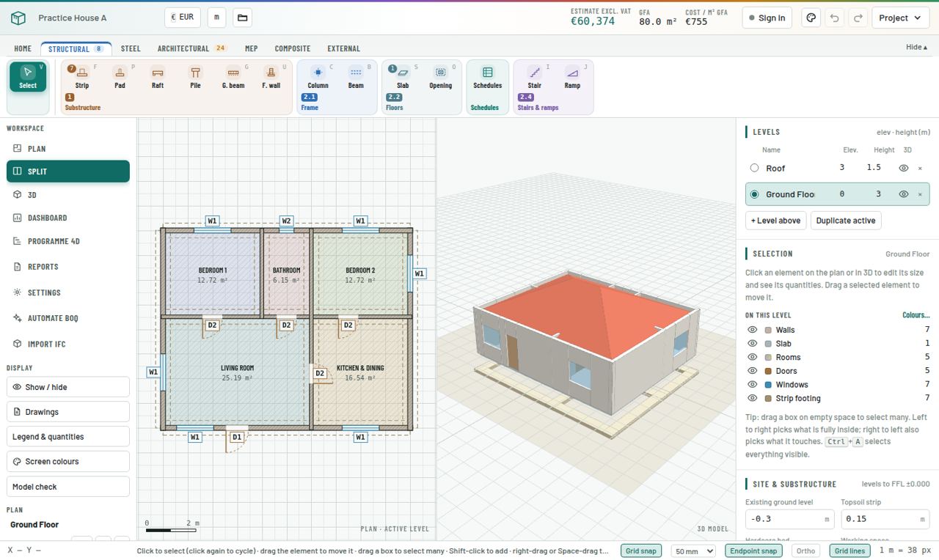The image size is (939, 560).
Task: Hide Doors on this level
Action: [x=752, y=371]
